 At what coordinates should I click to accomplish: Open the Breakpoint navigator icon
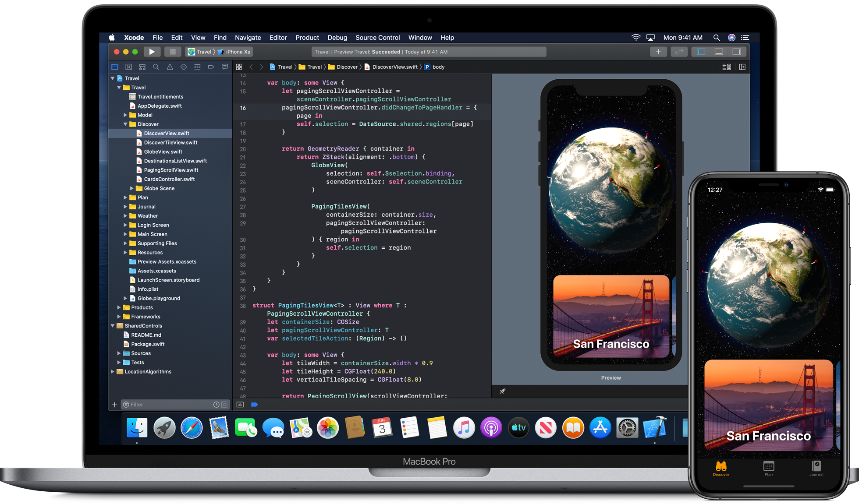click(x=211, y=67)
